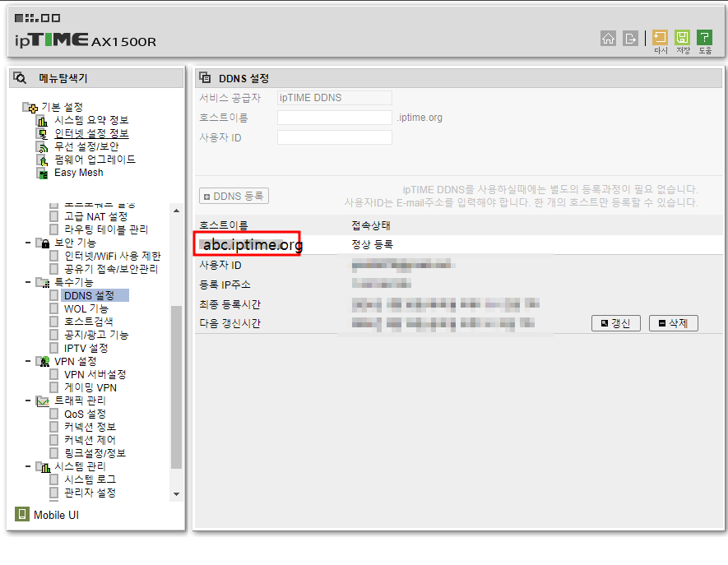Click the 인터넷 설정 정보 monitor icon
Image resolution: width=728 pixels, height=565 pixels.
(x=42, y=134)
